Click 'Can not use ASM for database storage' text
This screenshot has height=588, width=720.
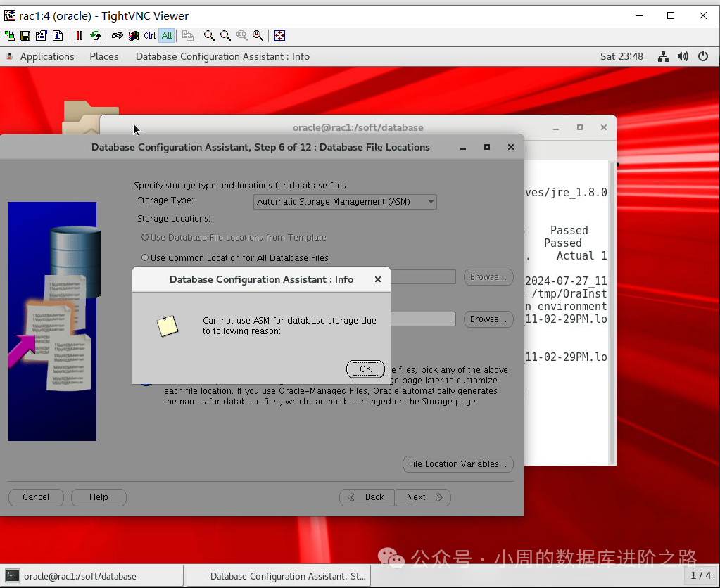[x=289, y=321]
